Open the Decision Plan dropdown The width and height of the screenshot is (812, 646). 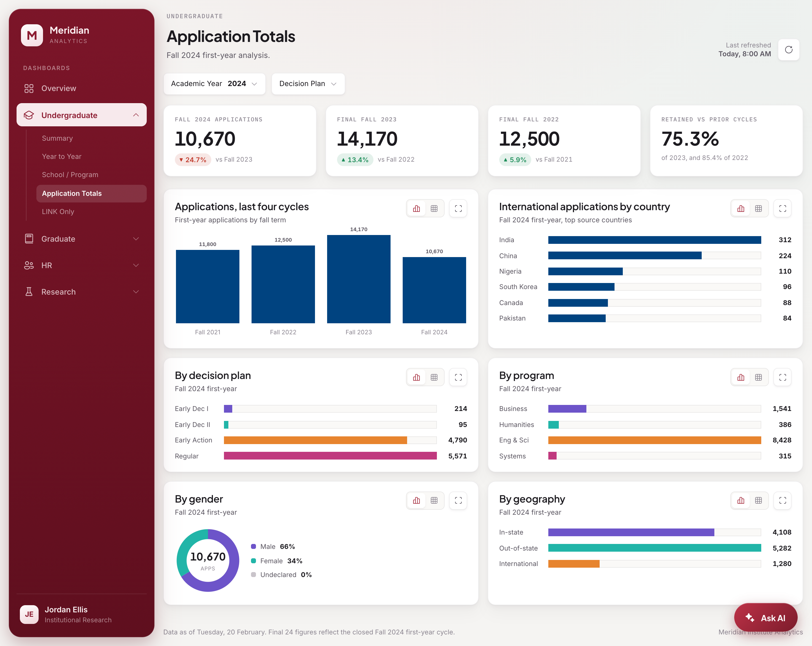pyautogui.click(x=308, y=84)
